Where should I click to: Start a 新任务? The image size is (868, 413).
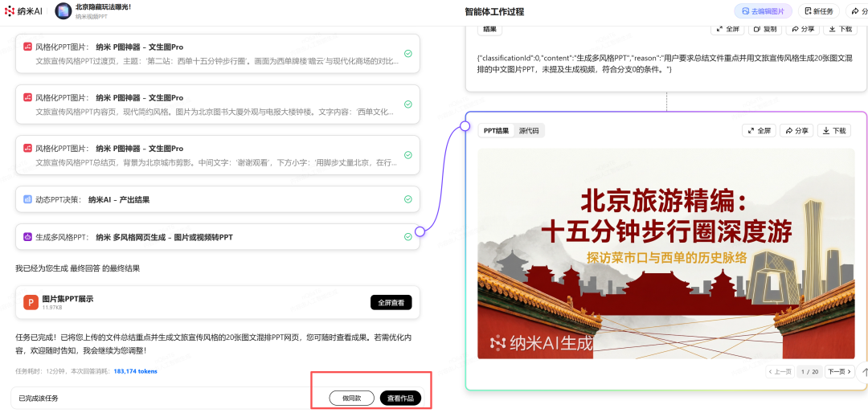(820, 11)
